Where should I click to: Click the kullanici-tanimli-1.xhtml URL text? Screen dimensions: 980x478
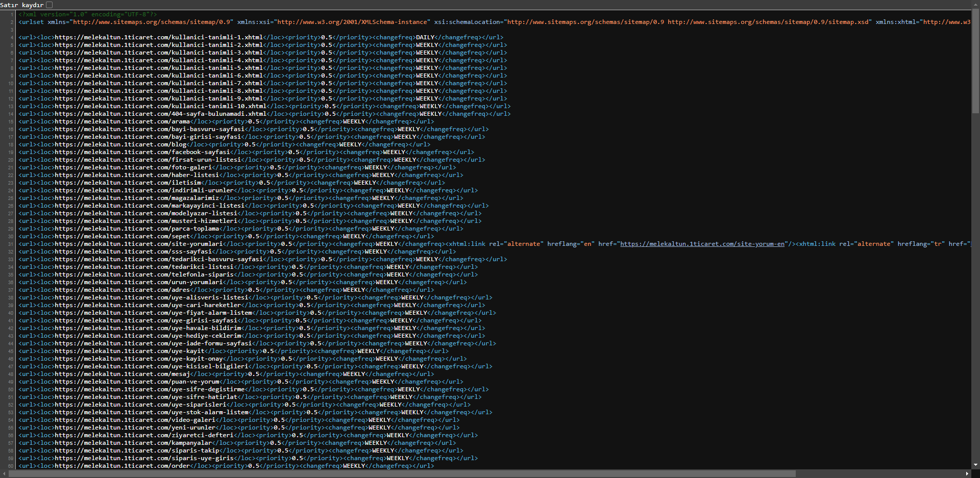coord(159,37)
